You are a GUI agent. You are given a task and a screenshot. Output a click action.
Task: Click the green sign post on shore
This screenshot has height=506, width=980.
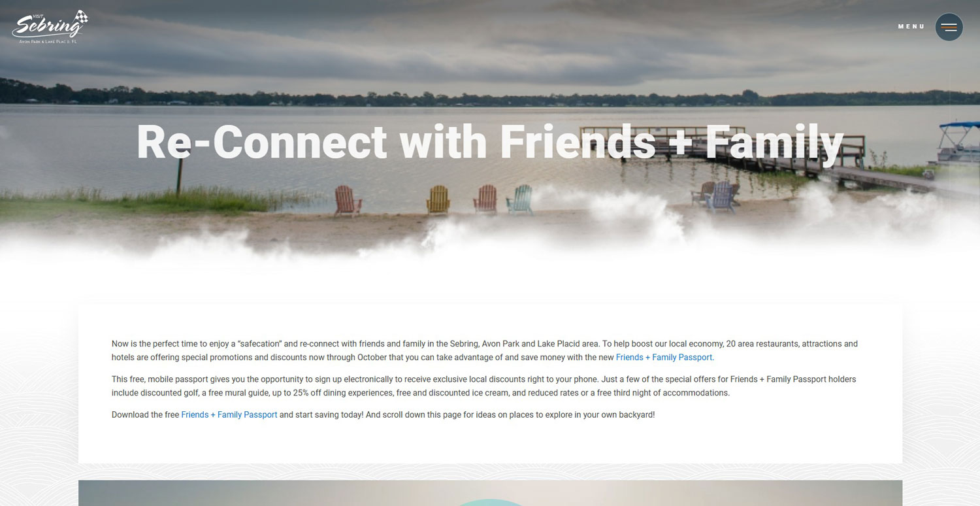pyautogui.click(x=179, y=175)
